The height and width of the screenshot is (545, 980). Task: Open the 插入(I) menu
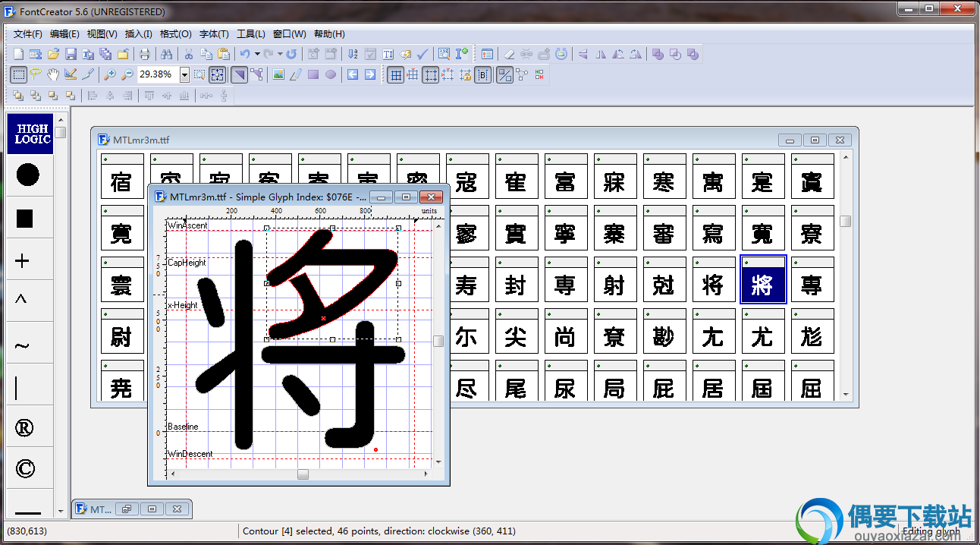(138, 34)
